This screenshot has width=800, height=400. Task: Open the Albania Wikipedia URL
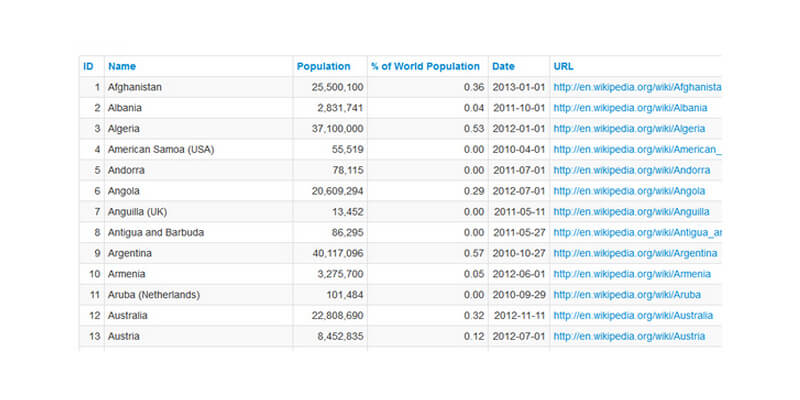[x=623, y=108]
